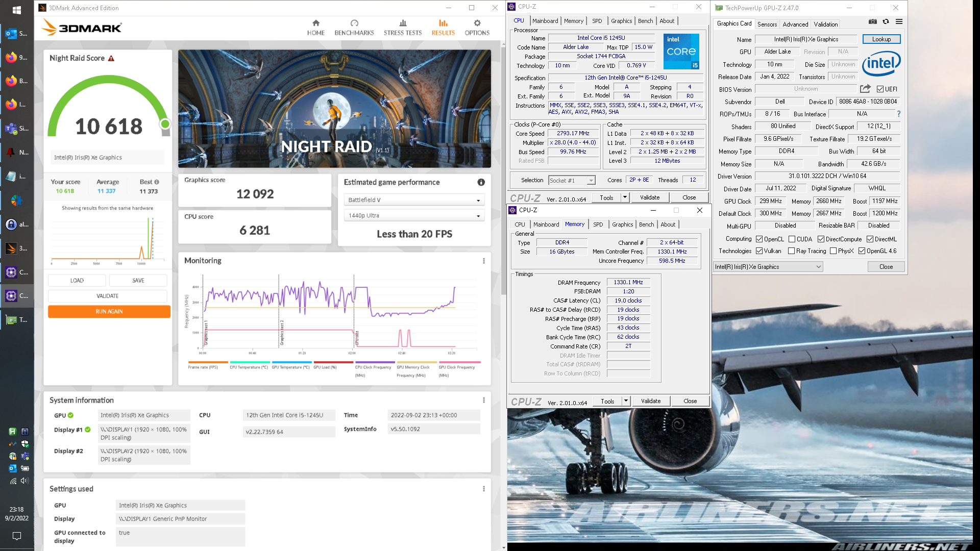Click Validate button in upper CPU-Z window
The width and height of the screenshot is (980, 551).
click(x=649, y=197)
